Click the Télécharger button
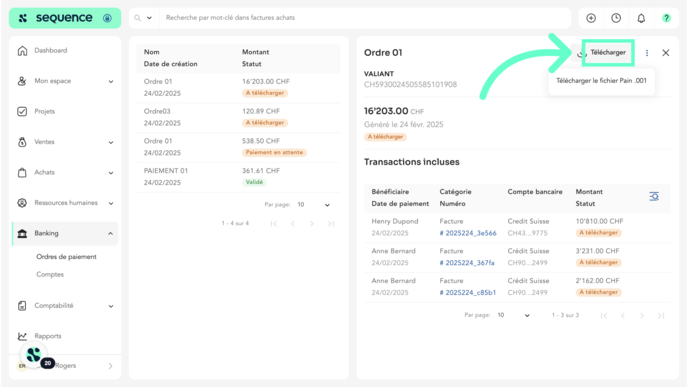688x387 pixels. (608, 53)
